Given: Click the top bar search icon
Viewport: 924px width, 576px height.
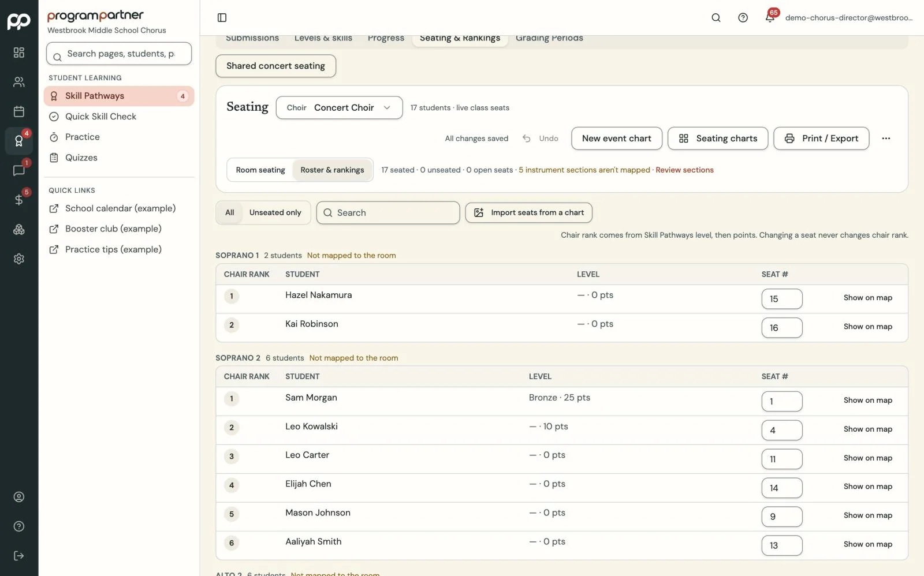Looking at the screenshot, I should pyautogui.click(x=716, y=18).
